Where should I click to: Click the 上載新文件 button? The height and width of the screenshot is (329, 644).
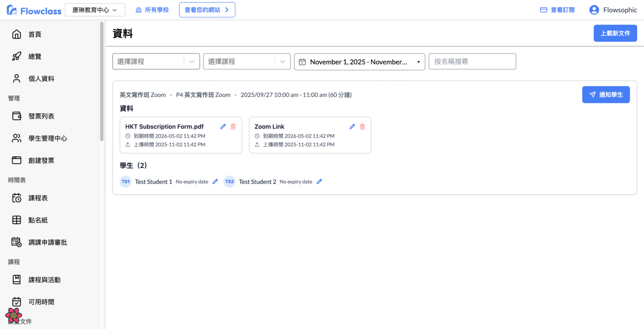pyautogui.click(x=615, y=34)
